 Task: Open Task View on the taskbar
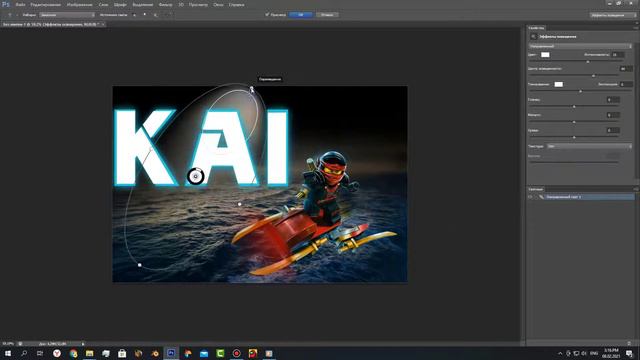tap(40, 353)
